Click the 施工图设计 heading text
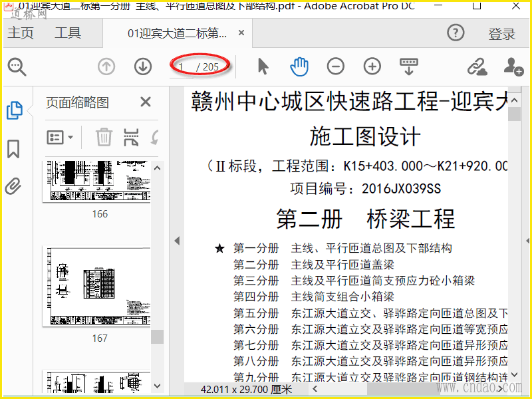 coord(364,137)
